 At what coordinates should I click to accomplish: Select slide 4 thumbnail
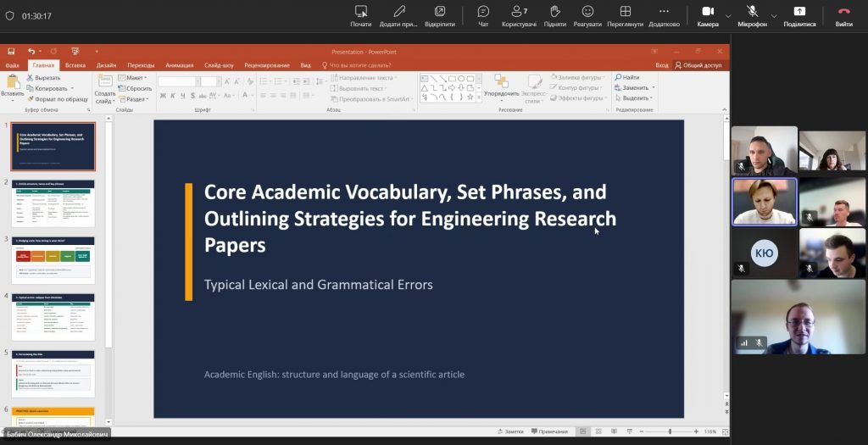[53, 317]
